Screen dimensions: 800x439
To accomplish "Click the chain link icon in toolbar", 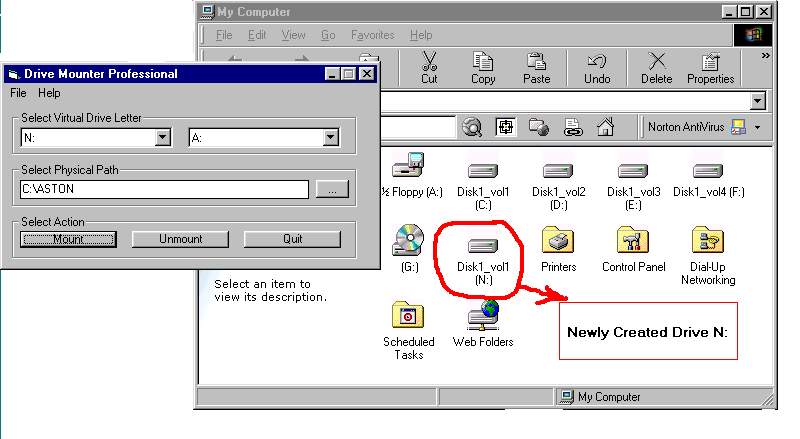I will tap(572, 127).
